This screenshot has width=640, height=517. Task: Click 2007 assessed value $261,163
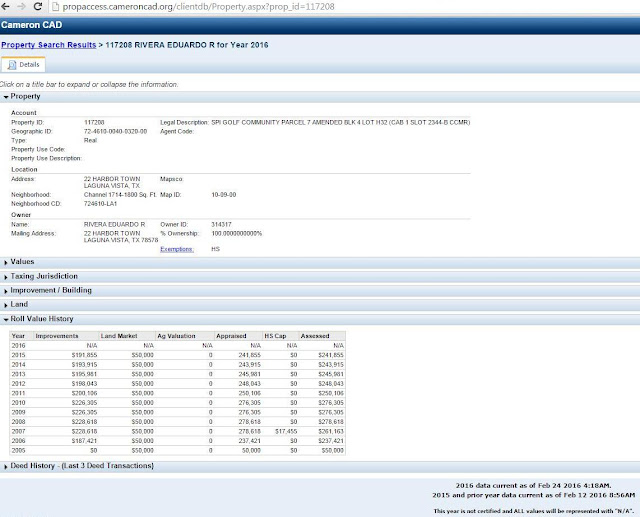[x=331, y=431]
